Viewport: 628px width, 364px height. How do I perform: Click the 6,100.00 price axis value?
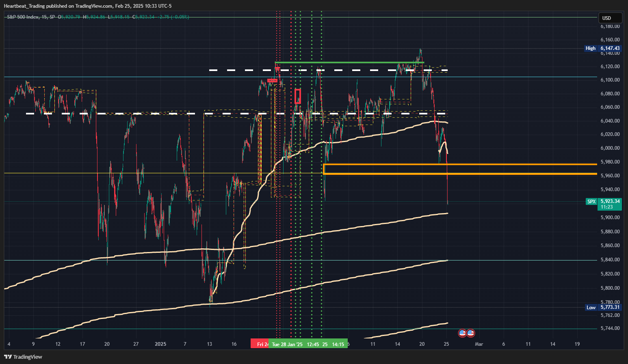610,80
